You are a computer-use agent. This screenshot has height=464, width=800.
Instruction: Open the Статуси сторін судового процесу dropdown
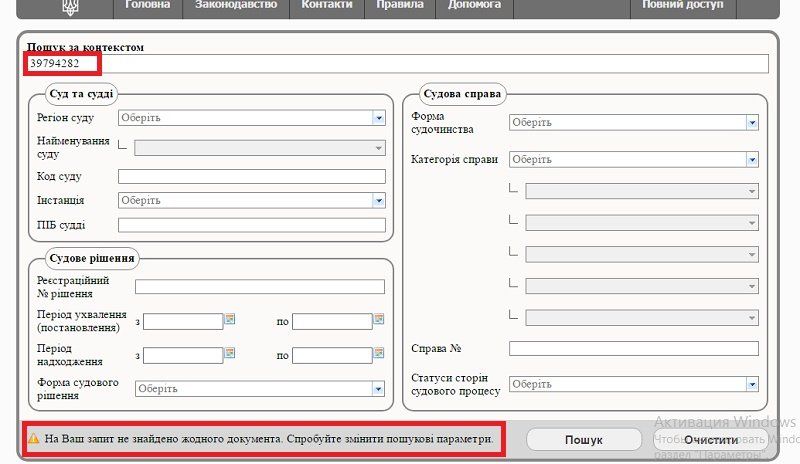(751, 384)
